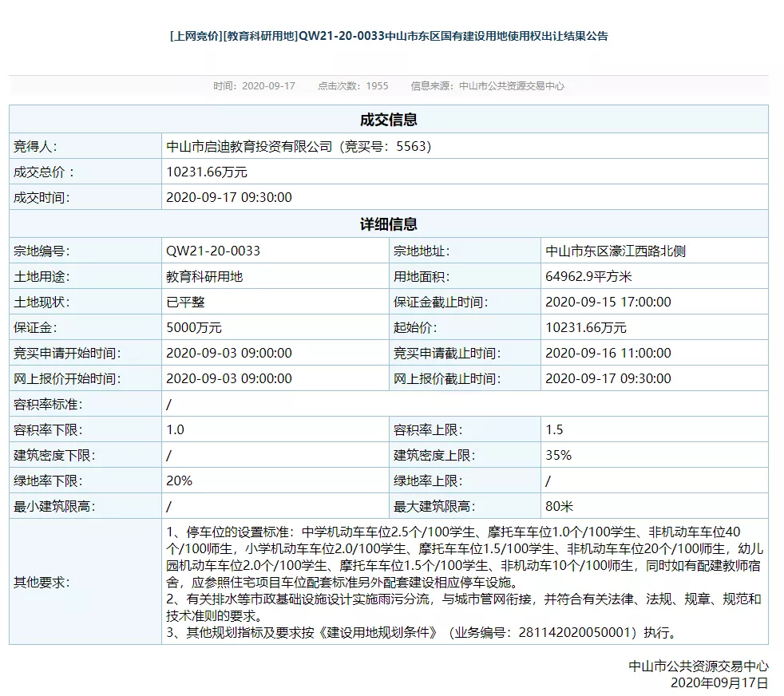Click the announcement title at the top

coord(389,37)
